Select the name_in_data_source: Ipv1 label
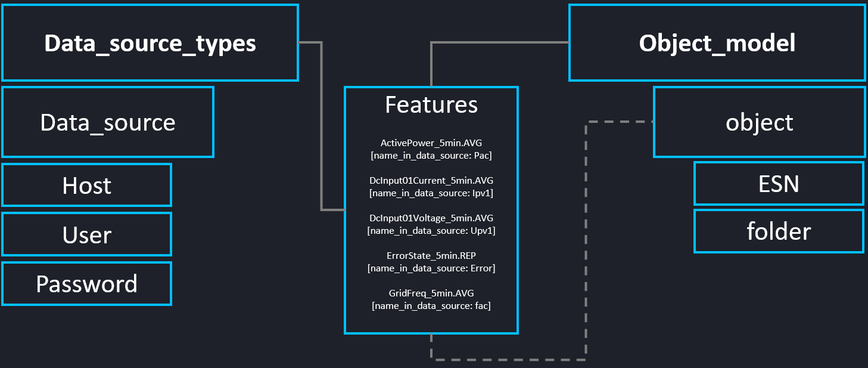 [x=431, y=193]
